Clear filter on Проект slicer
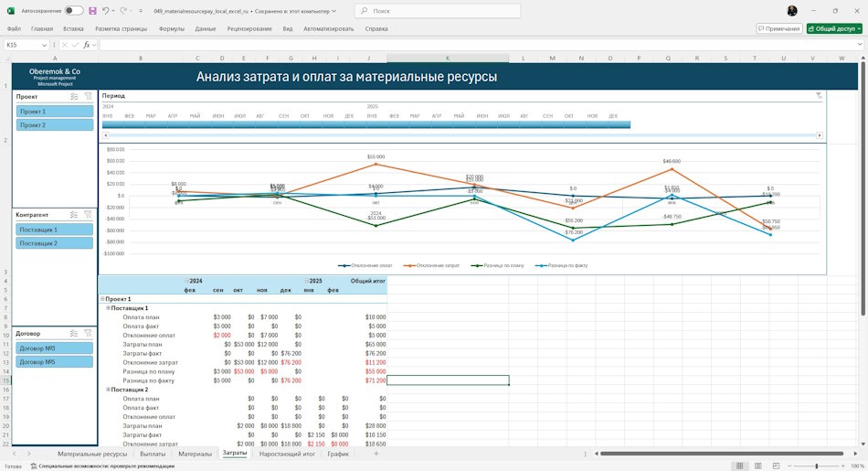Screen dimensions: 868x471 (x=88, y=96)
